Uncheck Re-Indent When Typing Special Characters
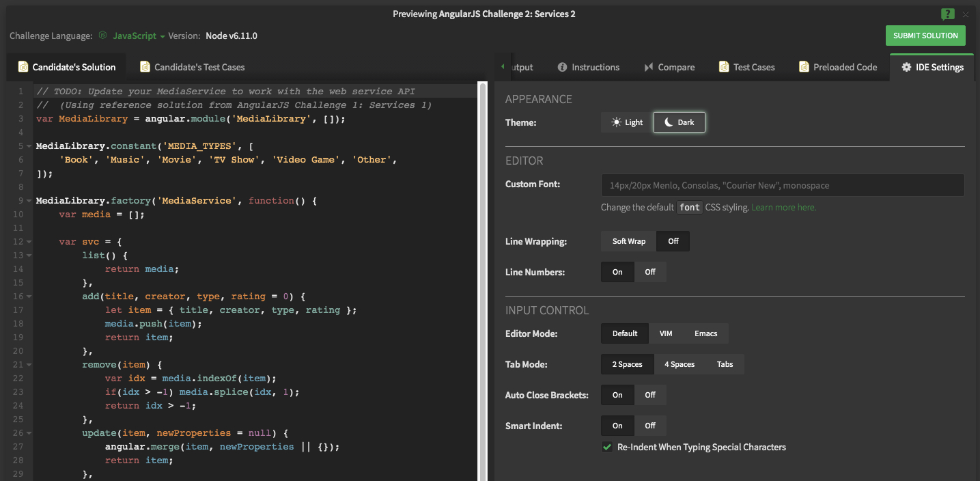The image size is (980, 481). click(606, 447)
